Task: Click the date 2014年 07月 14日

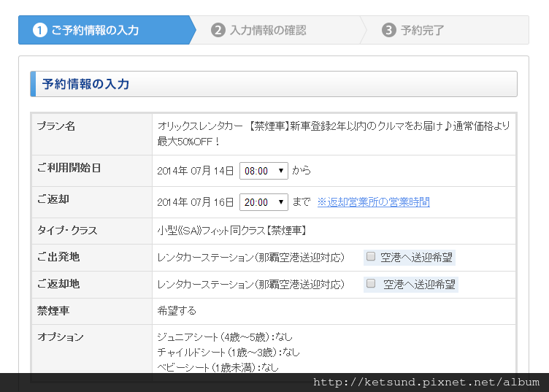Action: click(196, 171)
